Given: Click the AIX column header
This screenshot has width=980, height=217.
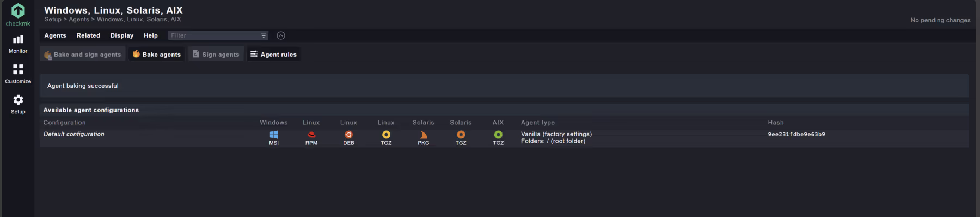Looking at the screenshot, I should click(498, 123).
